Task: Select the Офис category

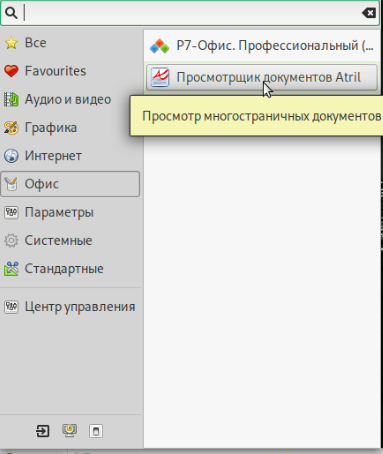Action: coord(70,184)
